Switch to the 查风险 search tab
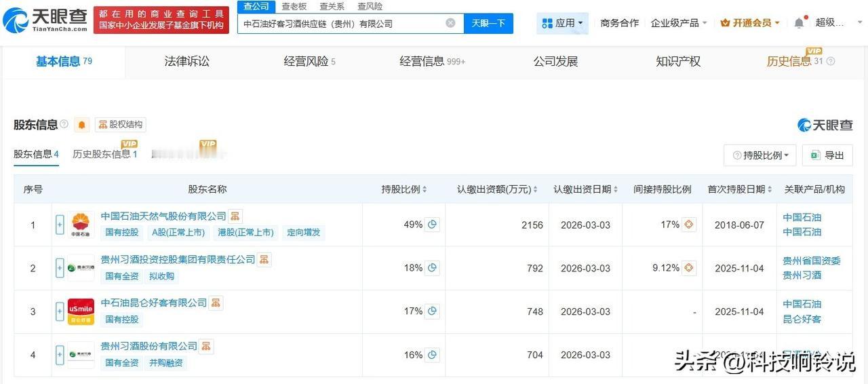 pos(370,6)
